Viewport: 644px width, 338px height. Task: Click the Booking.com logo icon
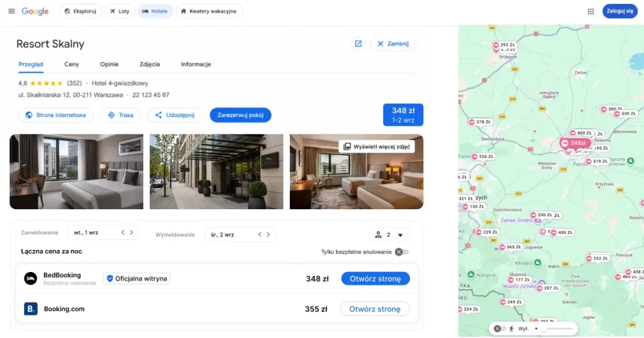coord(30,309)
